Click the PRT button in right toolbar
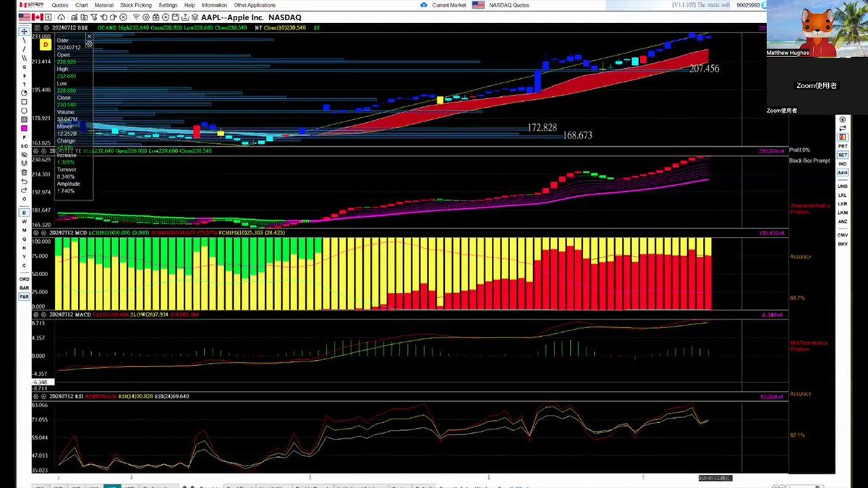Screen dimensions: 868x488 coord(843,146)
